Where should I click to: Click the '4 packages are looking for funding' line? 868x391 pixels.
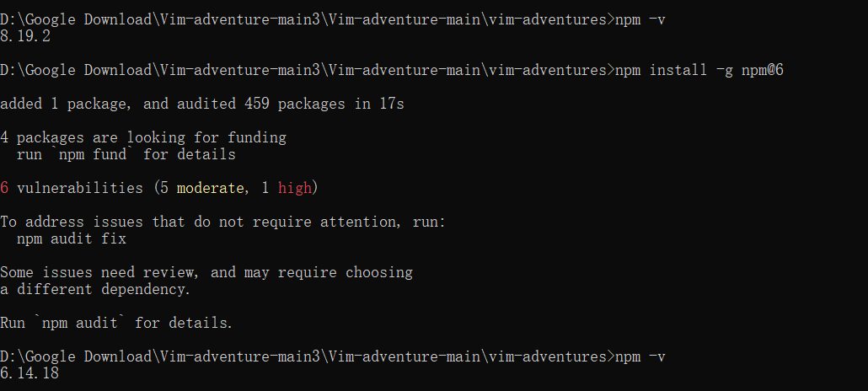(x=143, y=137)
